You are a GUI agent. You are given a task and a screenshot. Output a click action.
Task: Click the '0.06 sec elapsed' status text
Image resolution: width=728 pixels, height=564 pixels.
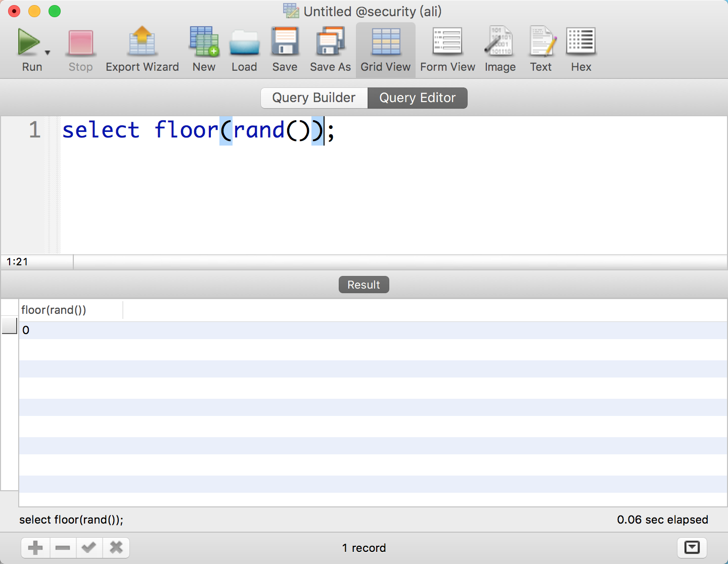click(662, 520)
